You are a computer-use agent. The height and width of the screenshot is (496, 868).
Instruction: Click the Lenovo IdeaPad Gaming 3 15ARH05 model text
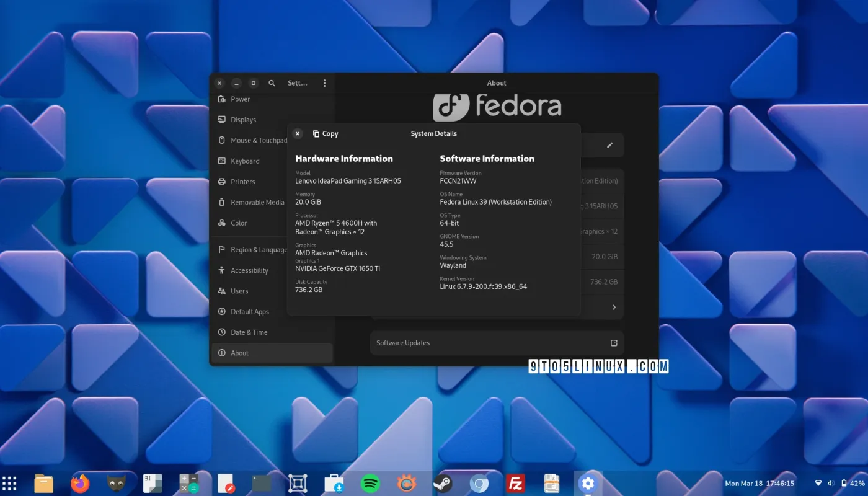(x=348, y=181)
